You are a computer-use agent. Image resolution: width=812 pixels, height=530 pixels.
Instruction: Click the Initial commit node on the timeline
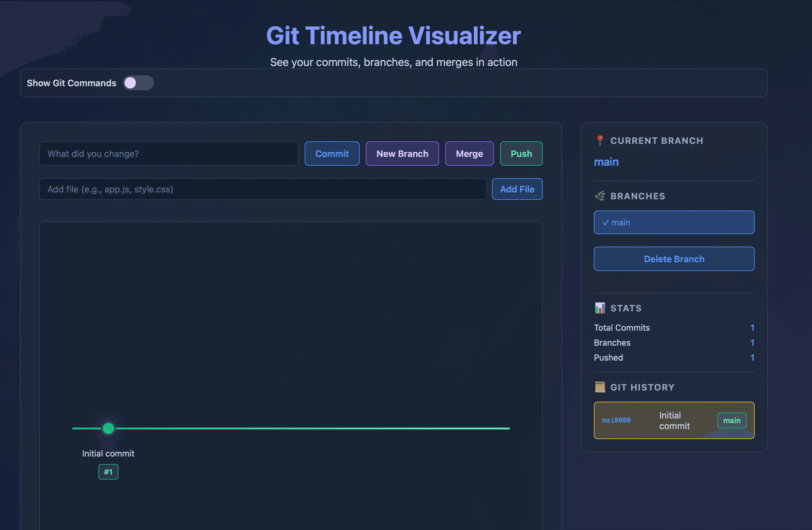tap(108, 428)
